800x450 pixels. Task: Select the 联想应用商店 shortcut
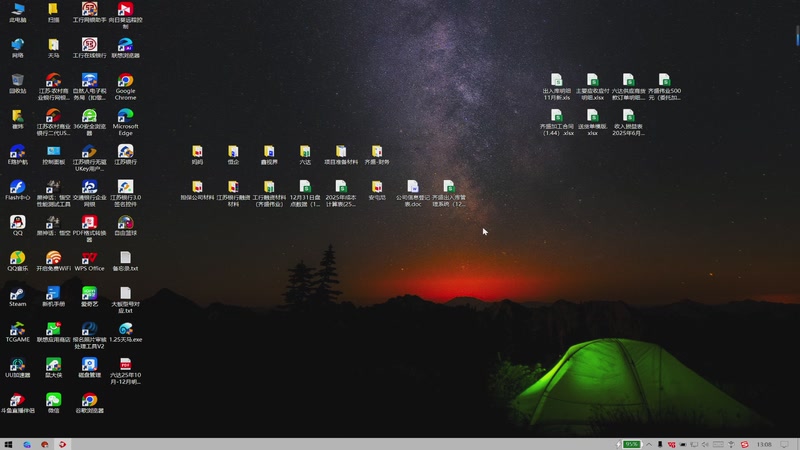point(54,332)
